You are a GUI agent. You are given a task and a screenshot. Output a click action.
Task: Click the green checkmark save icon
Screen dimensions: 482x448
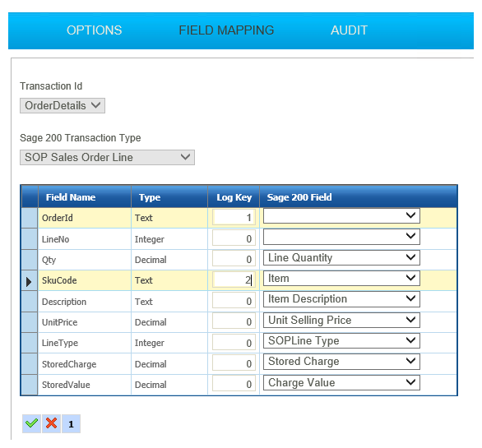click(31, 423)
